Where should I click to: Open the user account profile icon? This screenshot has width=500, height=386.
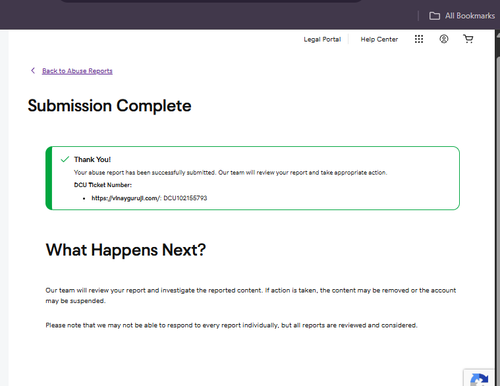point(444,39)
